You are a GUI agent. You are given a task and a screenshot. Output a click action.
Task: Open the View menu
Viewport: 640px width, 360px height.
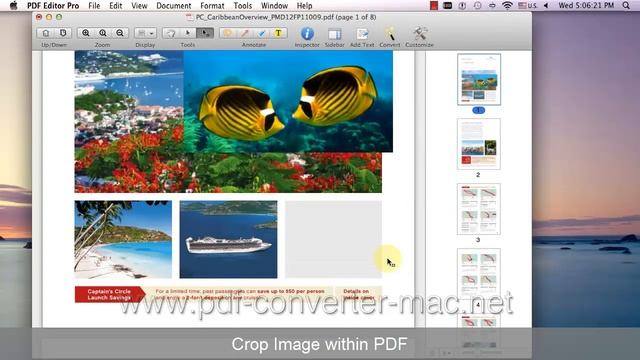point(139,6)
